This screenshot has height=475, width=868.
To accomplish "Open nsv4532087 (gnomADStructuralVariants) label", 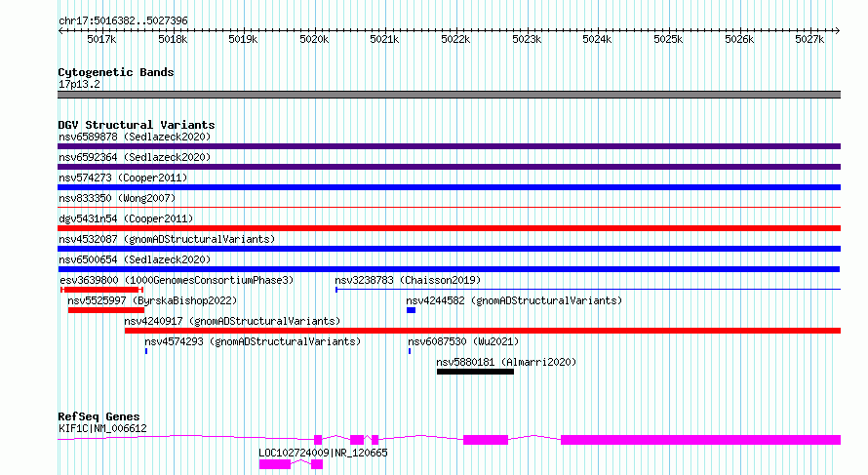I will click(167, 239).
